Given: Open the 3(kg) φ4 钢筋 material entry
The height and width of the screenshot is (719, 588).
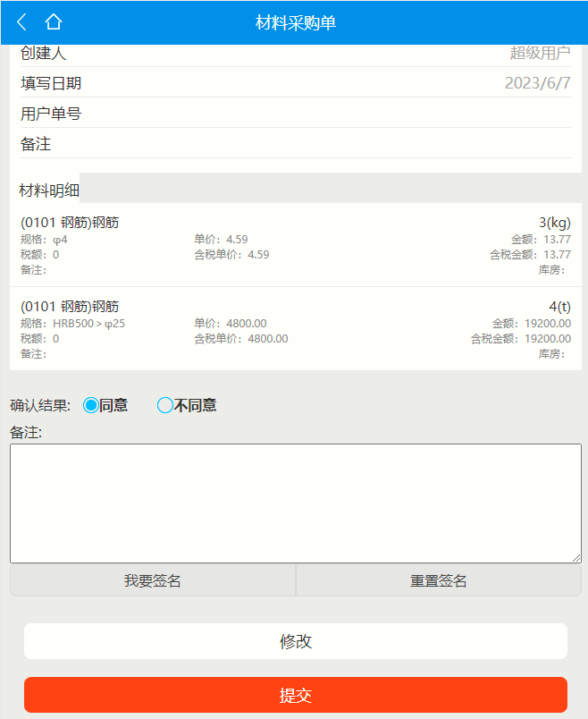Looking at the screenshot, I should [295, 245].
